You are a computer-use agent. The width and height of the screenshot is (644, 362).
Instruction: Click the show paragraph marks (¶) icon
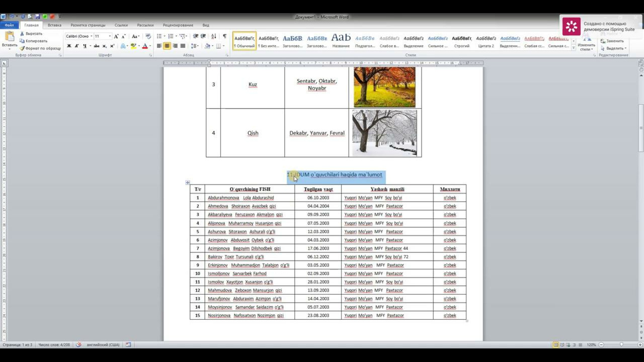click(x=224, y=36)
